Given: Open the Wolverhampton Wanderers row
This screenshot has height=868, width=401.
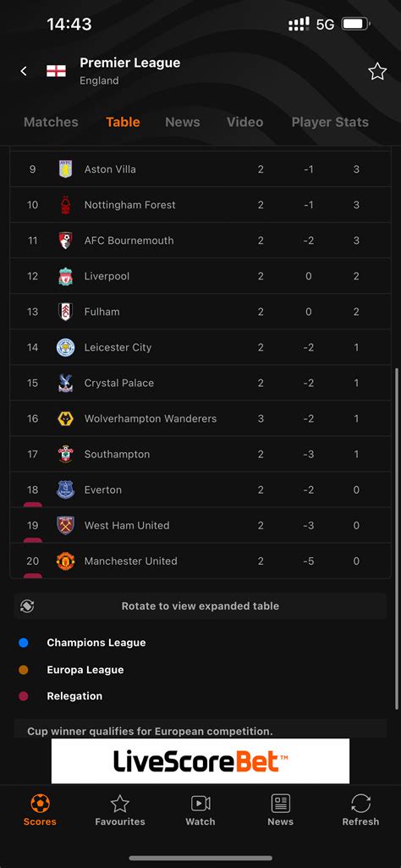Looking at the screenshot, I should click(200, 418).
